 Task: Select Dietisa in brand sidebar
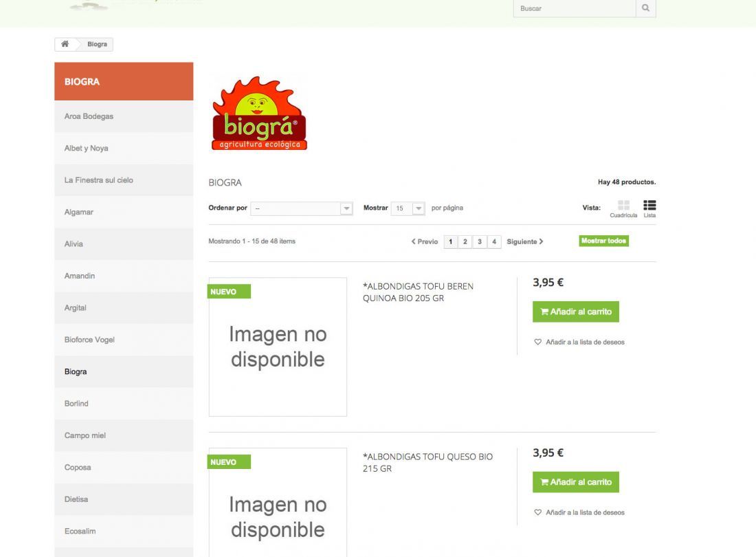(124, 499)
